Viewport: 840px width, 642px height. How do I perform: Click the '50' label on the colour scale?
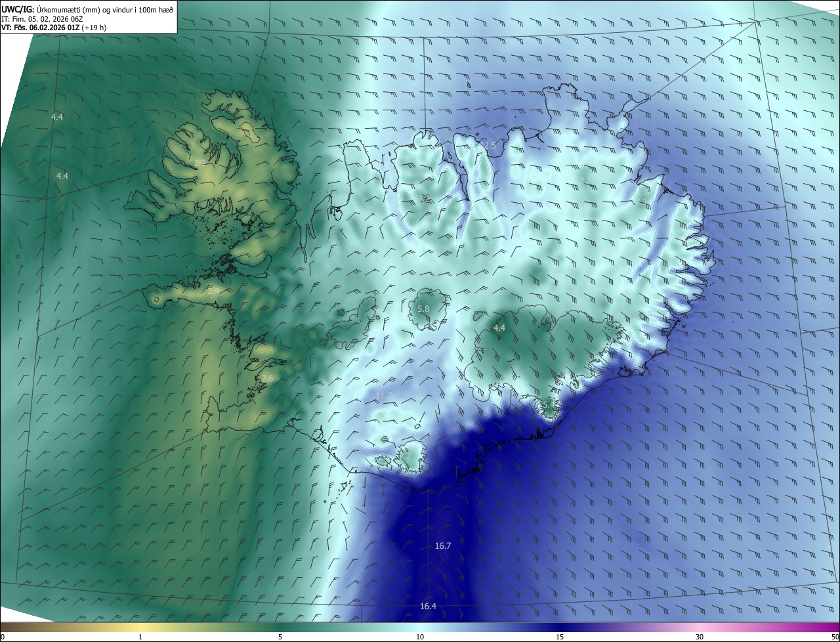coord(834,637)
